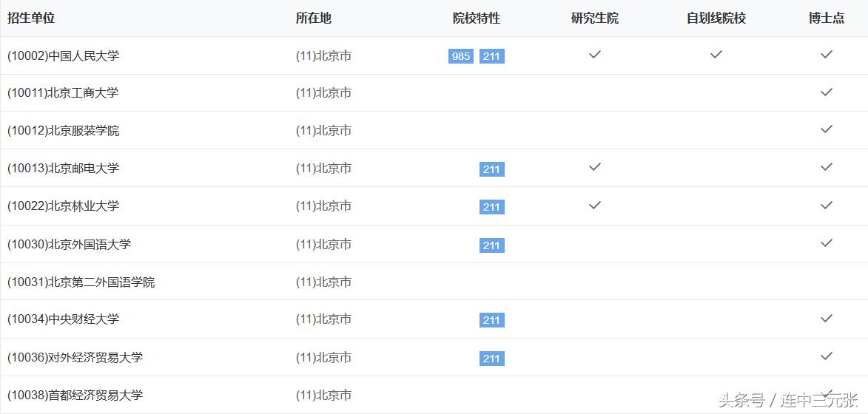This screenshot has height=414, width=868.
Task: Click 研究生院 checkmark for 北京邮电大学
Action: (x=594, y=166)
